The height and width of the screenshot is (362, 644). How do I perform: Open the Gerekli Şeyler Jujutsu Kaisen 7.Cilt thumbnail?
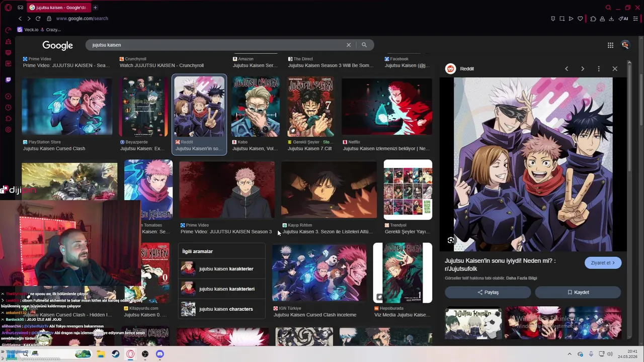tap(311, 107)
